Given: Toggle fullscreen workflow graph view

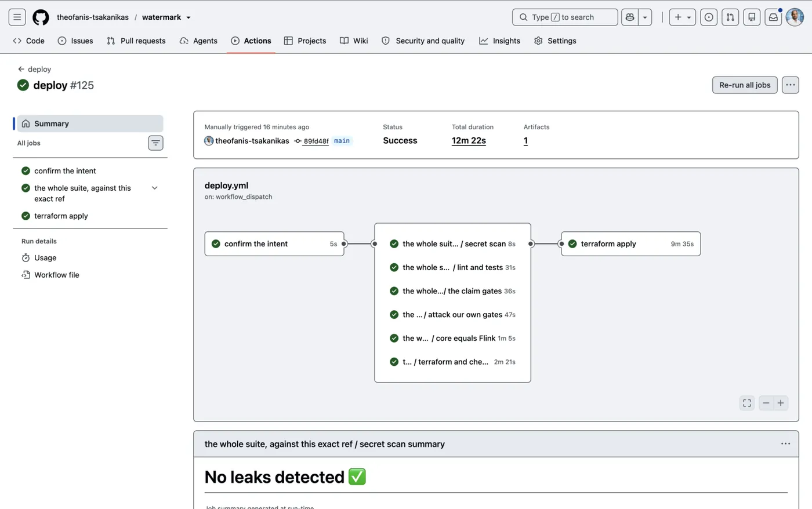Looking at the screenshot, I should tap(747, 403).
